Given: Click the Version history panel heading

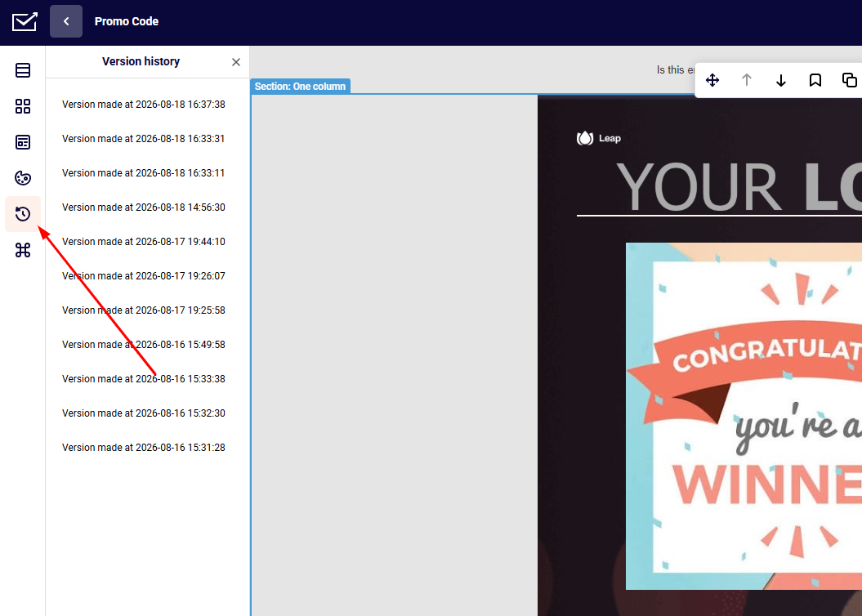Looking at the screenshot, I should (141, 61).
